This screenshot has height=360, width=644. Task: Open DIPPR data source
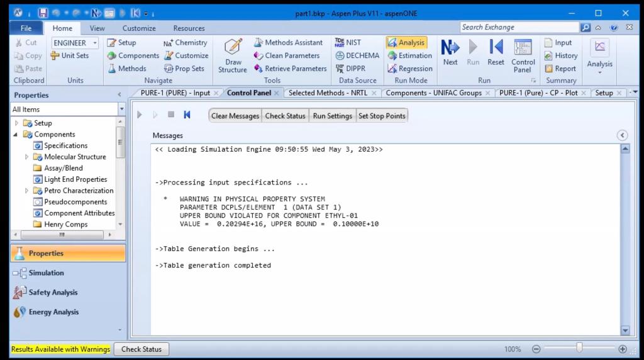coord(350,69)
